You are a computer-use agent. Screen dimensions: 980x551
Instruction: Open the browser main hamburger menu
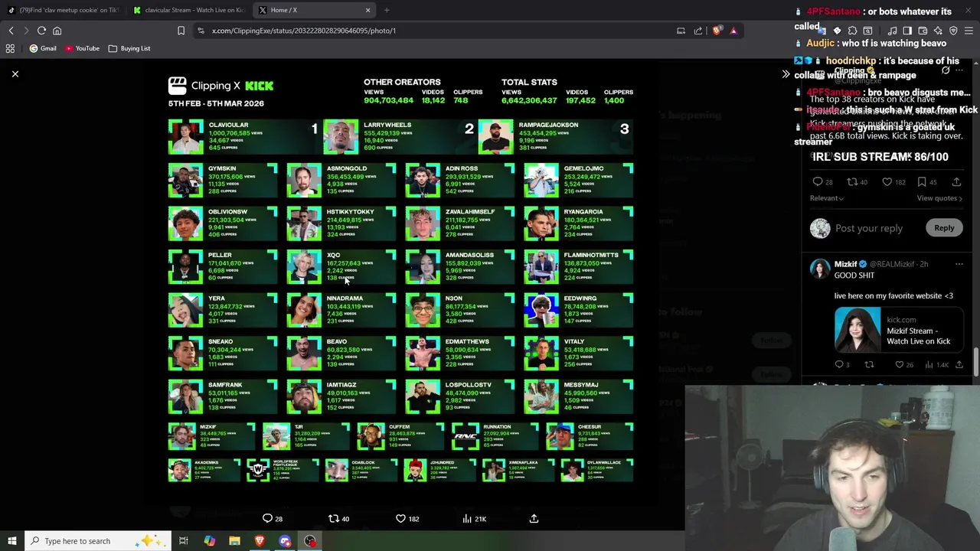pos(969,31)
